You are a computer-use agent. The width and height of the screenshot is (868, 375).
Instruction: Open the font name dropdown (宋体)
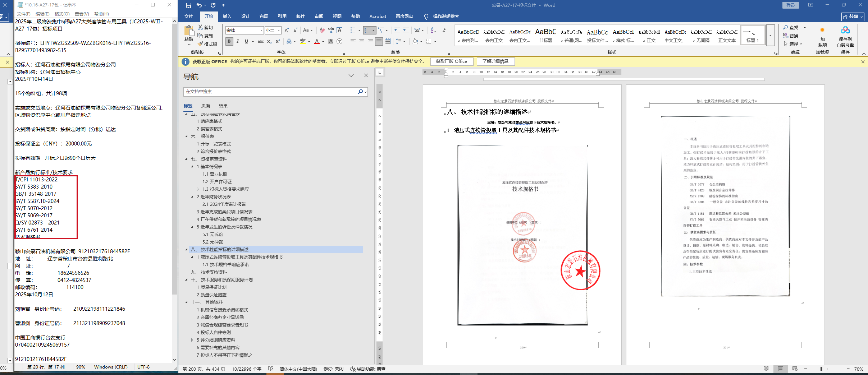coord(261,31)
